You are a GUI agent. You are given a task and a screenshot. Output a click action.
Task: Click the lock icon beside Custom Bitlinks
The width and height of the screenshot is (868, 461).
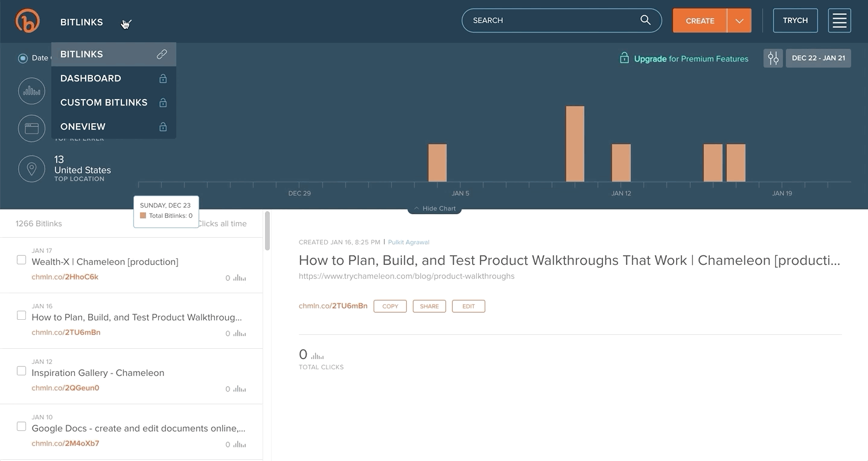[x=163, y=103]
